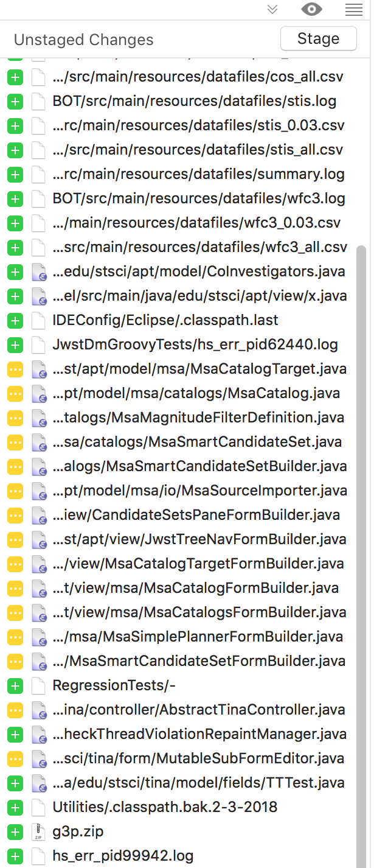Select file BOT/.../datafiles/stis.log

[x=195, y=102]
